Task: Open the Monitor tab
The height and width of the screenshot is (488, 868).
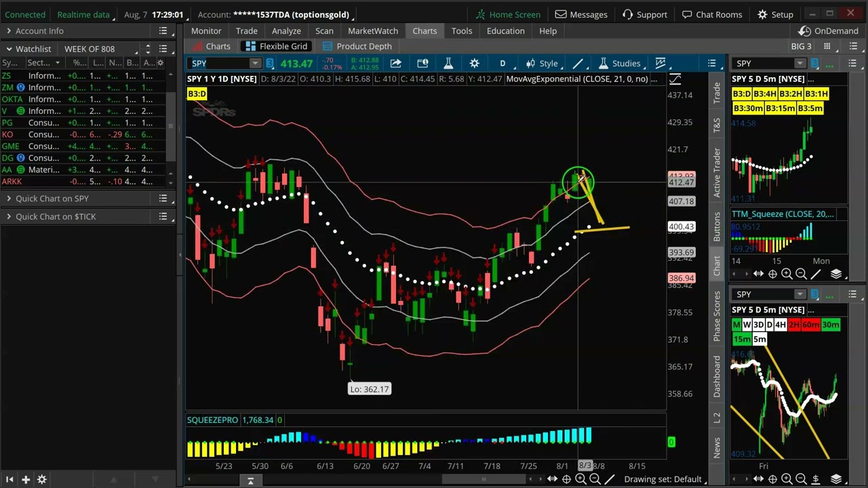Action: pos(206,30)
